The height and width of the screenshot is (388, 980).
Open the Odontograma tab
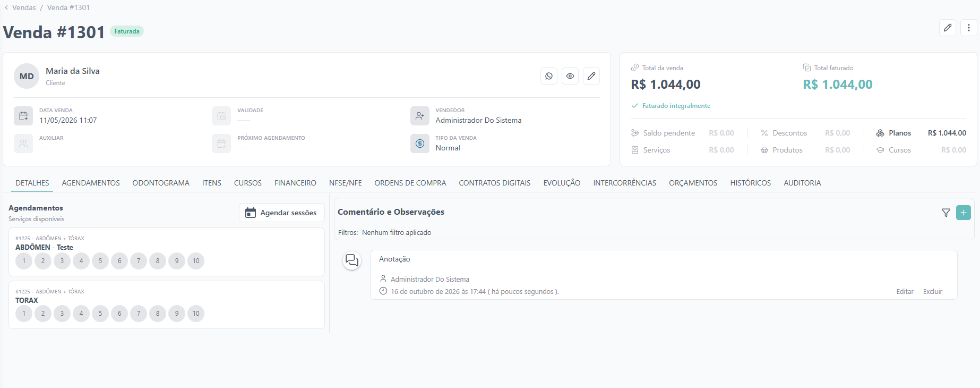(161, 183)
